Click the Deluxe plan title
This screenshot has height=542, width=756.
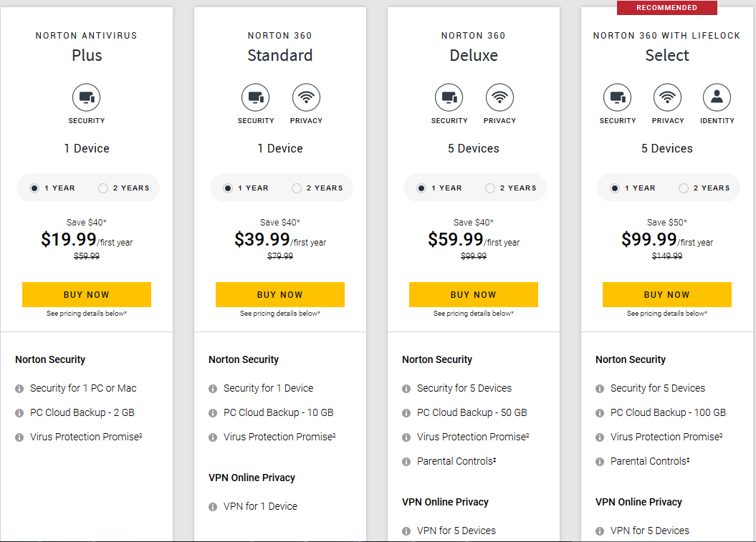pos(474,55)
